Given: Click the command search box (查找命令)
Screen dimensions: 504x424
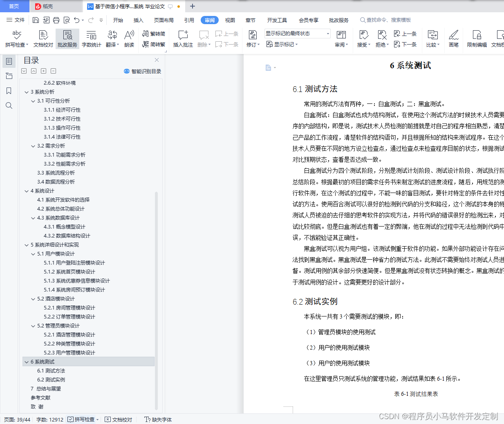Looking at the screenshot, I should (x=385, y=20).
